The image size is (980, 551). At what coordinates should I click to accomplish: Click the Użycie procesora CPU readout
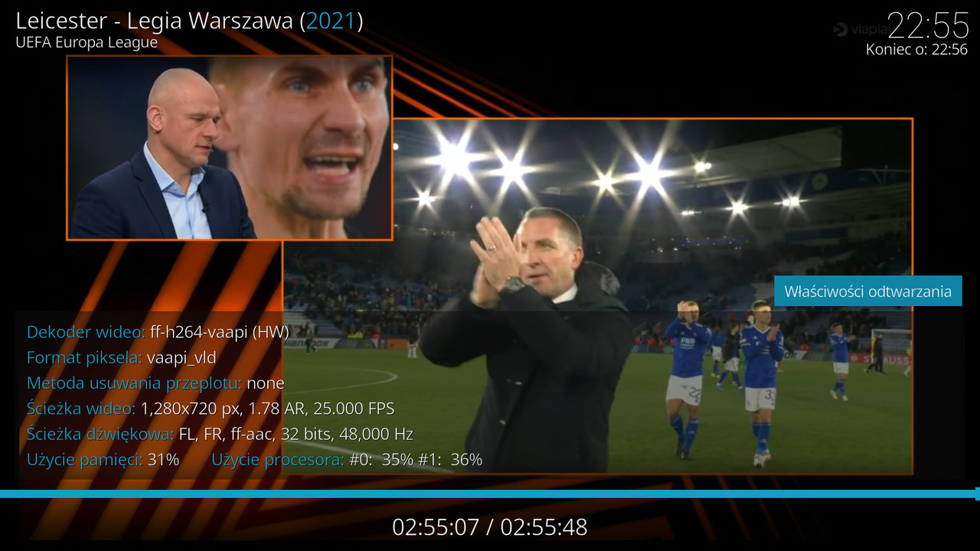point(347,459)
